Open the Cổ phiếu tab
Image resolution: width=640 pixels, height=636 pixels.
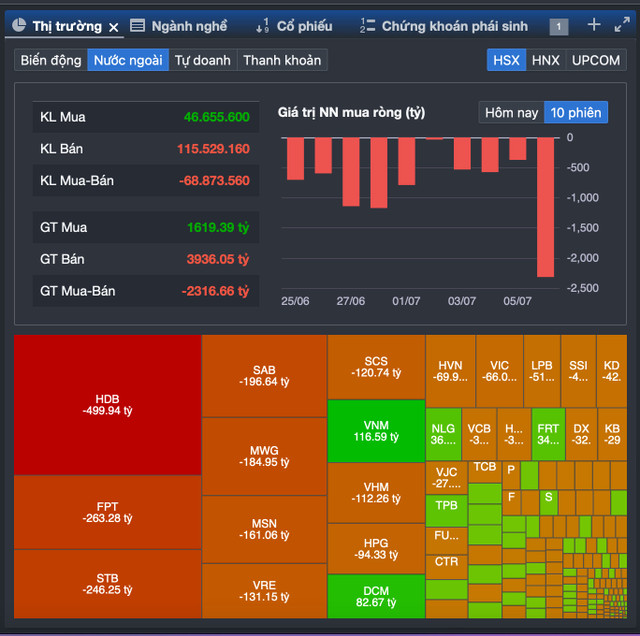pyautogui.click(x=304, y=26)
